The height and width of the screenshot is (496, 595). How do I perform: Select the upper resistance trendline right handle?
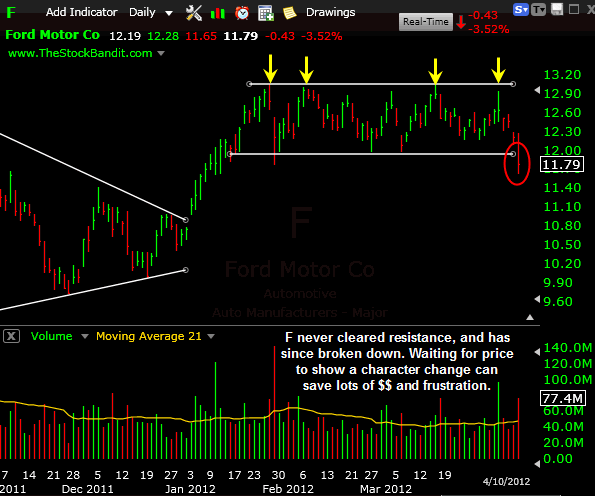point(513,84)
